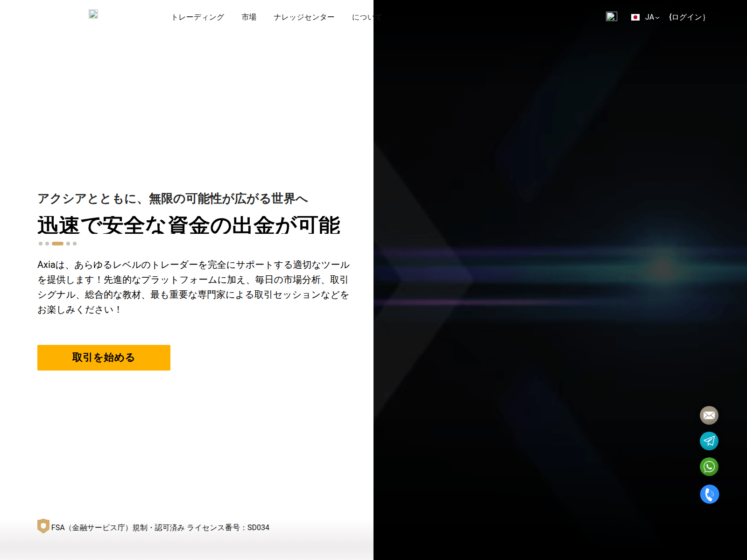Click the subtitle アクシアとともに、無限の可能性が広がる世界へ
This screenshot has height=560, width=747.
[x=173, y=199]
